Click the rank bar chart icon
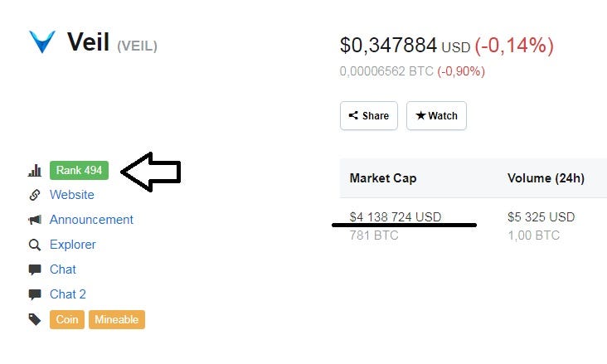 35,170
